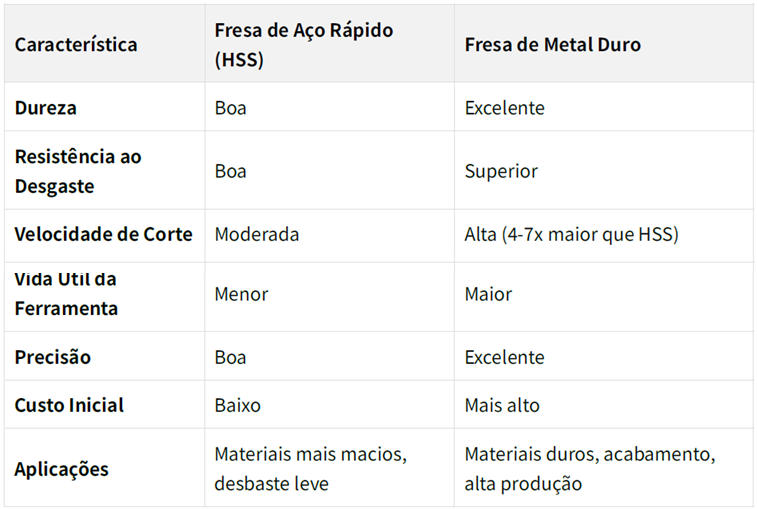Select the Mais alto cell
This screenshot has width=757, height=509.
tap(502, 405)
